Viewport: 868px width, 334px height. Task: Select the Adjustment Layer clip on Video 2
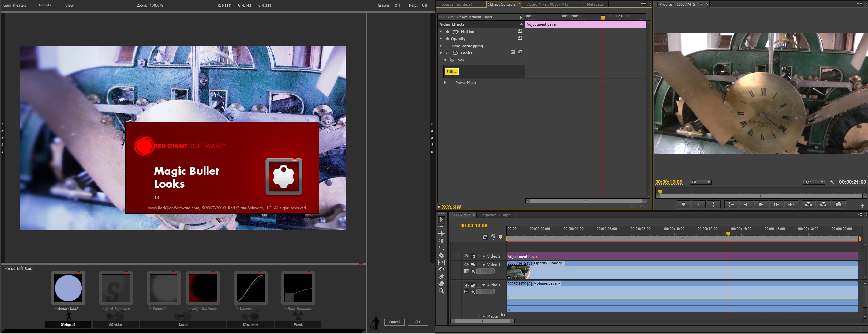(x=683, y=256)
